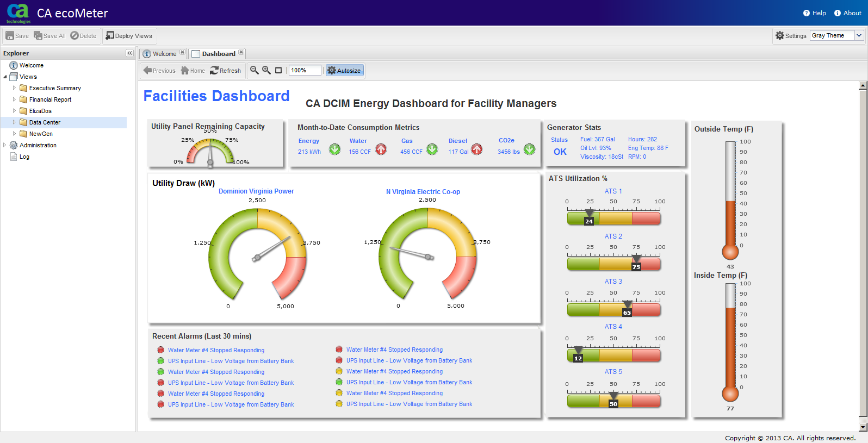Toggle the Autosize button
The height and width of the screenshot is (443, 868).
coord(345,71)
